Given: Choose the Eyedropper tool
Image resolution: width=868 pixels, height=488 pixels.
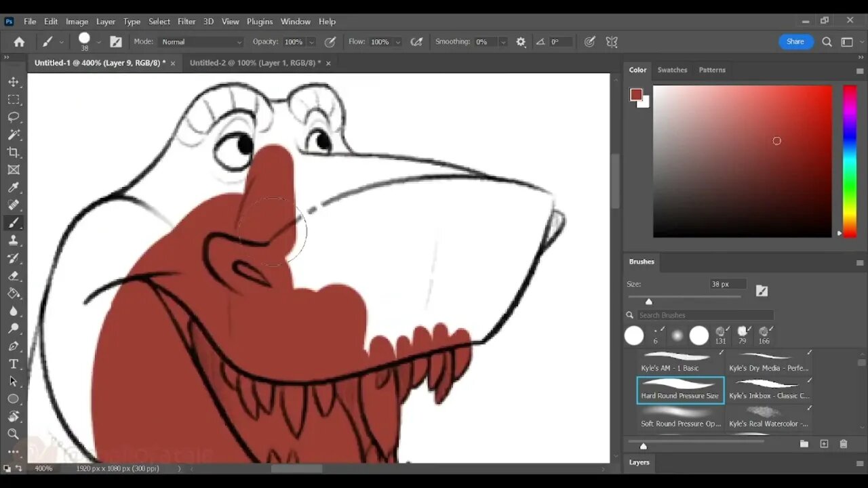Looking at the screenshot, I should pos(14,188).
